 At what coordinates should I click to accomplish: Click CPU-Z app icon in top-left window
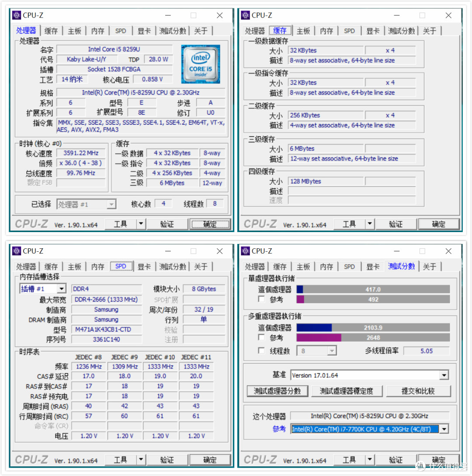(x=17, y=15)
